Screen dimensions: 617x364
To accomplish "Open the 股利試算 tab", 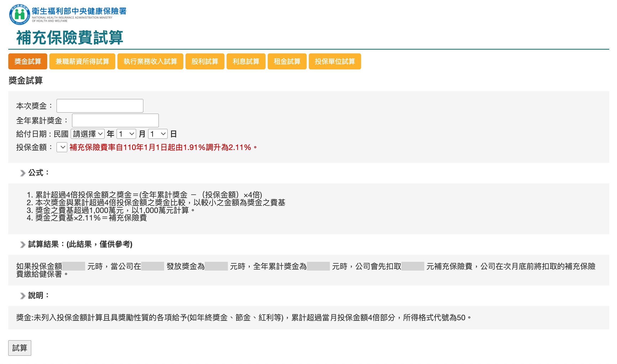I will pos(205,61).
